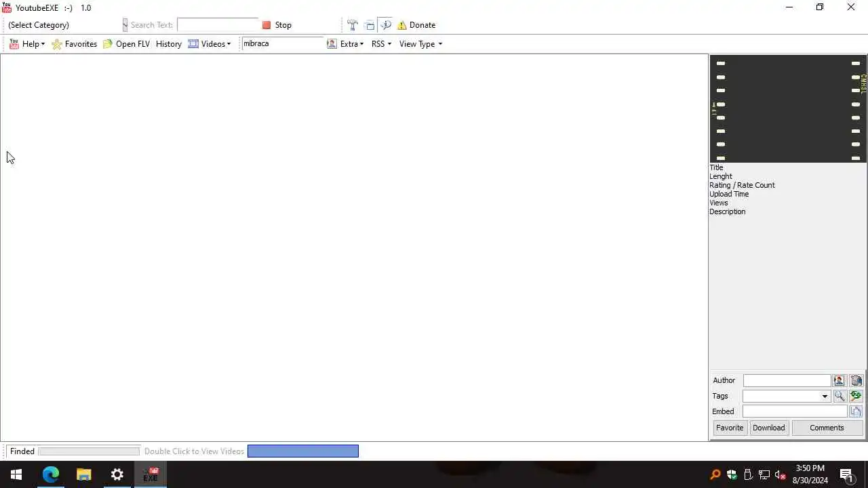Click the "Lenght" label in info panel

[720, 176]
